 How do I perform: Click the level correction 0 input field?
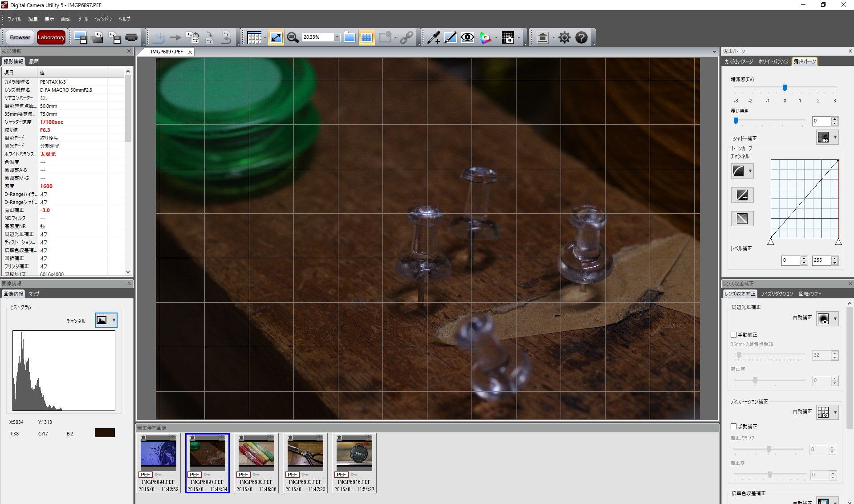[x=791, y=260]
